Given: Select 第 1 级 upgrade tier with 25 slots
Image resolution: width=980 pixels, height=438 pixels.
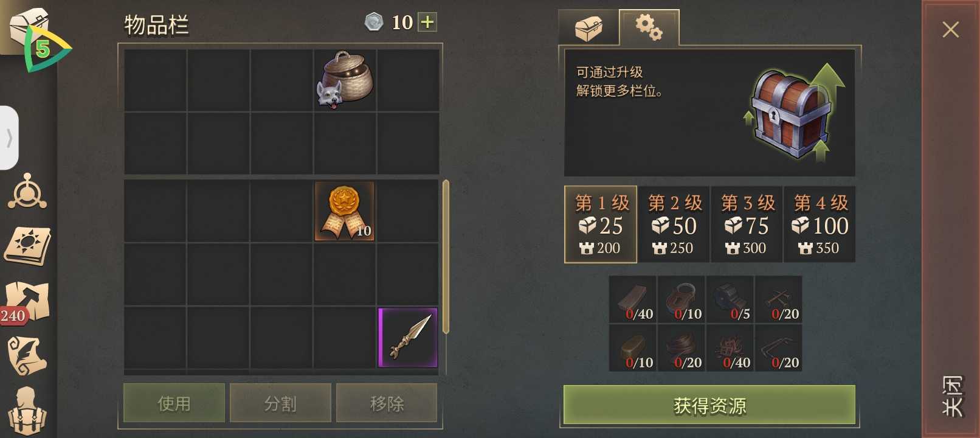Looking at the screenshot, I should click(x=601, y=224).
